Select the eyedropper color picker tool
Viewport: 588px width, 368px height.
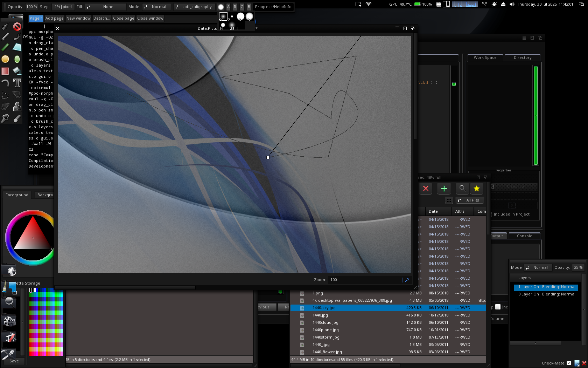[5, 118]
